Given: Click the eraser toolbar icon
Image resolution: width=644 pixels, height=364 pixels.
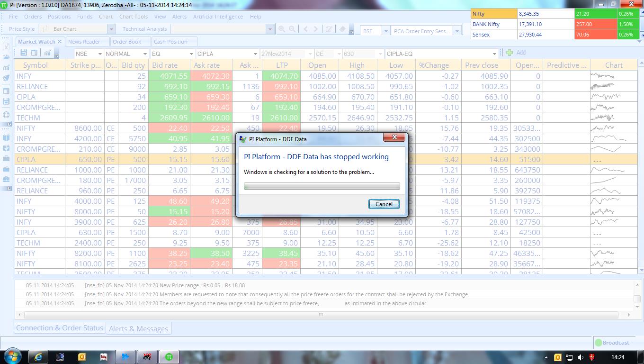Looking at the screenshot, I should tap(342, 29).
